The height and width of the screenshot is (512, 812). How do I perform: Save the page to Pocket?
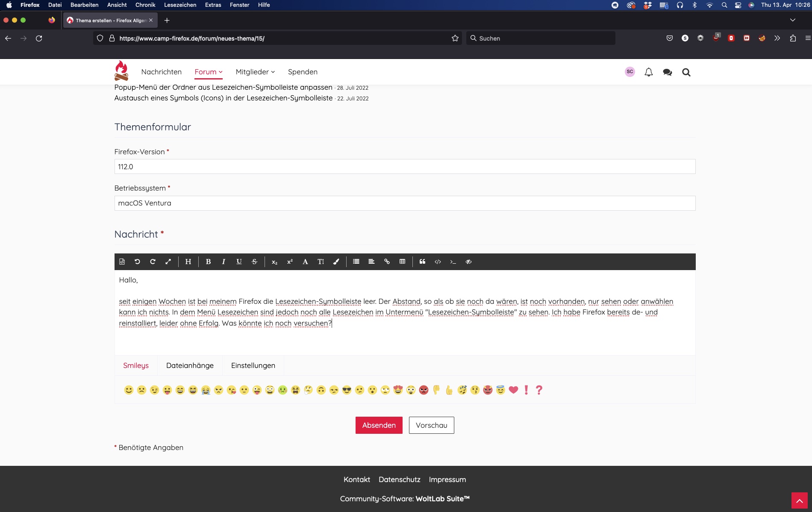pyautogui.click(x=670, y=38)
